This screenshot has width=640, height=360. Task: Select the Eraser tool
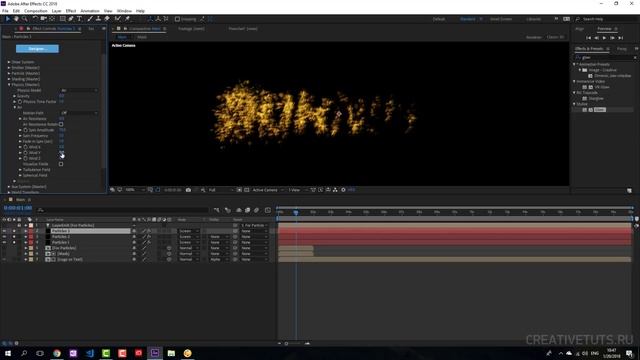(x=107, y=19)
